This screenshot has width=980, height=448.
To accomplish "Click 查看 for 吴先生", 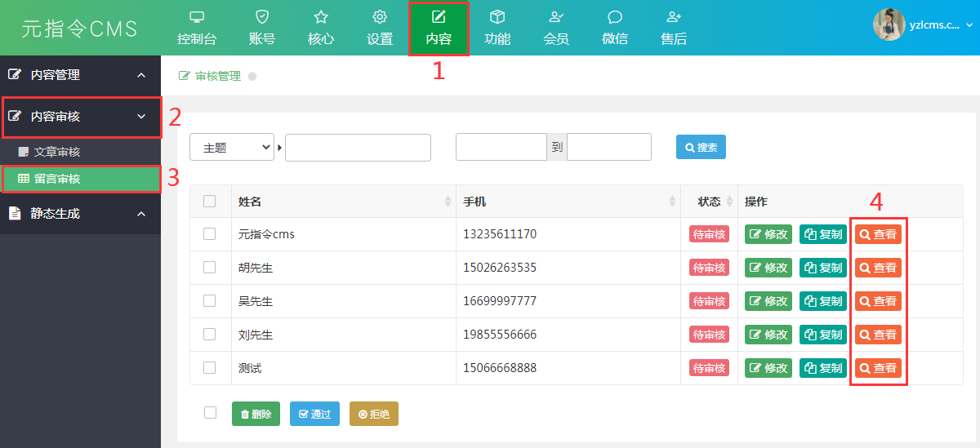I will tap(878, 301).
